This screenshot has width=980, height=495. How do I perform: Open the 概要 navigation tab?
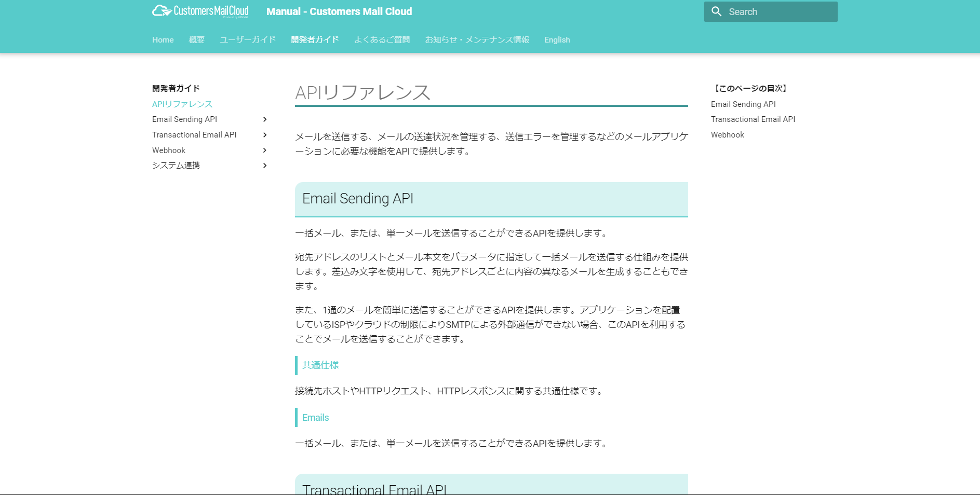coord(196,40)
